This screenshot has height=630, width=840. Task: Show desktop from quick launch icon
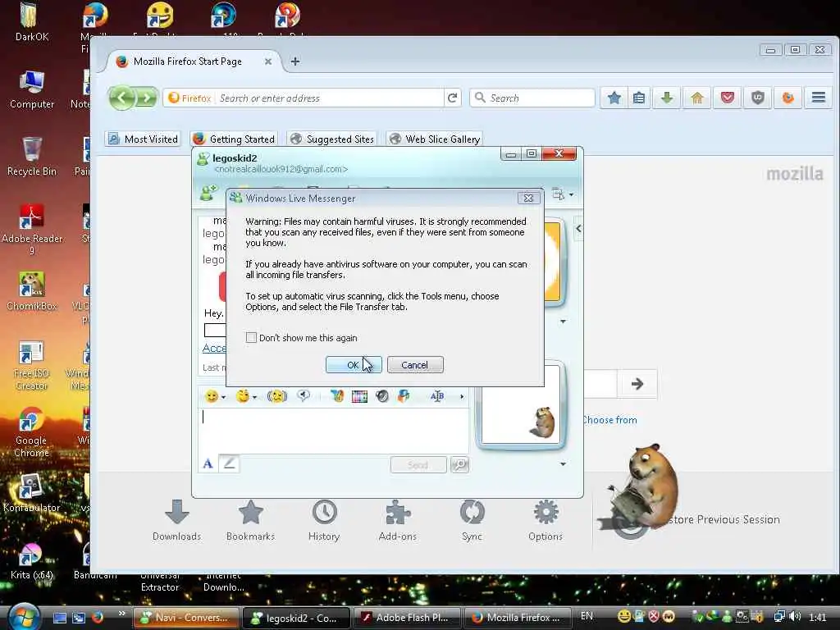pos(59,618)
